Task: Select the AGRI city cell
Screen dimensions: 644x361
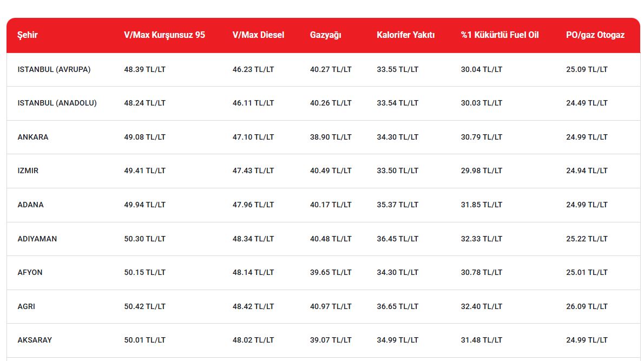Action: [x=27, y=306]
